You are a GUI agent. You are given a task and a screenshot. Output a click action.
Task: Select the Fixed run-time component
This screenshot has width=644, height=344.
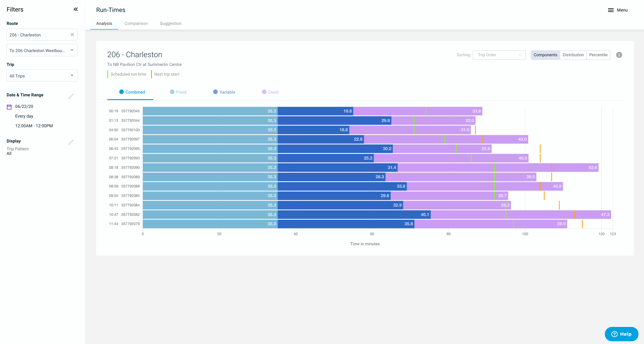click(x=178, y=92)
